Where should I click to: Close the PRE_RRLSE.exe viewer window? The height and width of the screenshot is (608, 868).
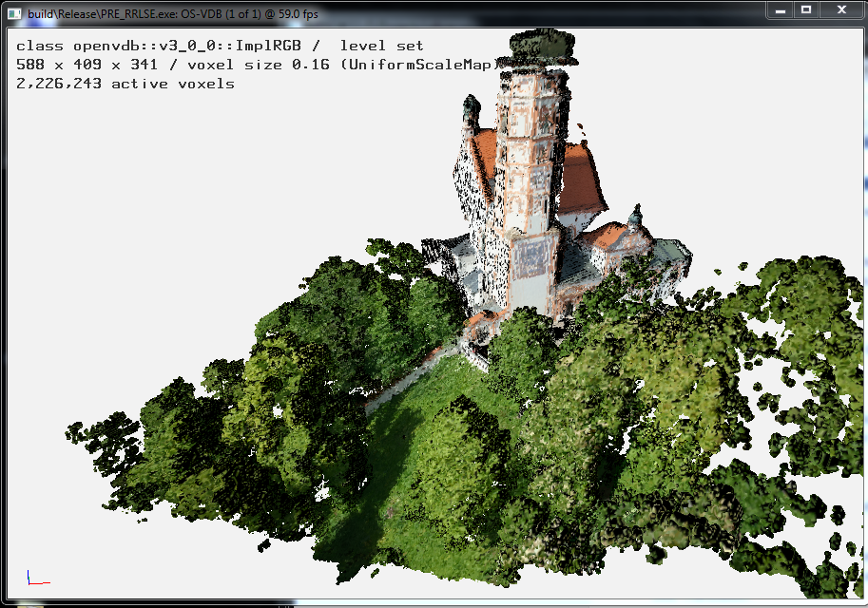[841, 9]
